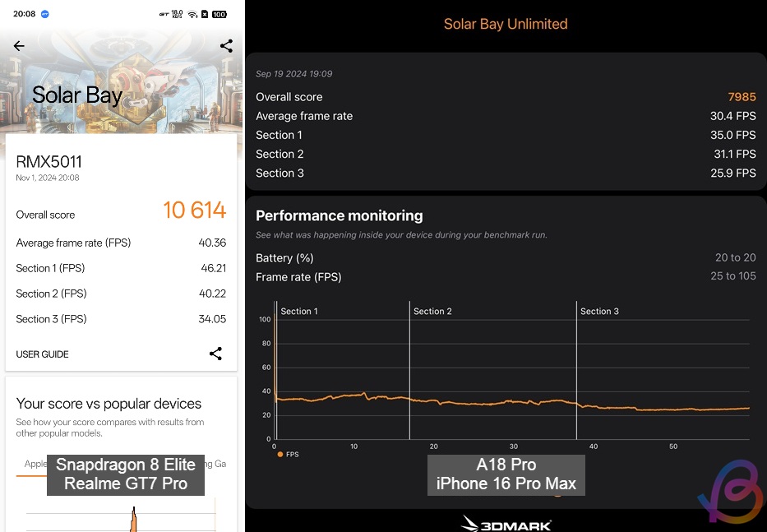767x532 pixels.
Task: Tap the back arrow to exit results
Action: pyautogui.click(x=19, y=46)
